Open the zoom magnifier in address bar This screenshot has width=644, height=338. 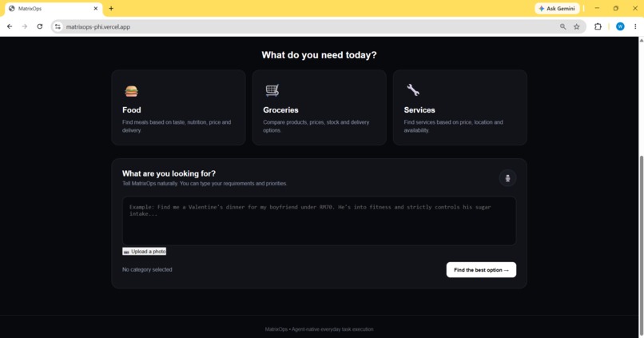point(563,26)
